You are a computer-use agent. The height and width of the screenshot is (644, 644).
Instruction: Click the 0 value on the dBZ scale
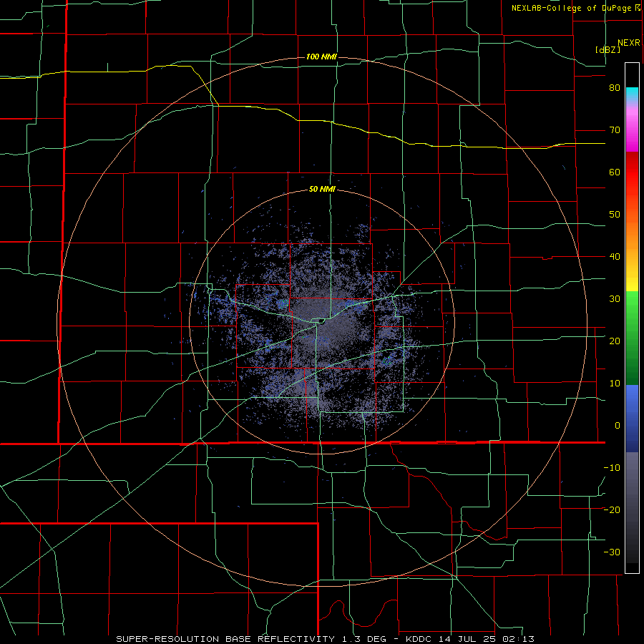click(618, 426)
